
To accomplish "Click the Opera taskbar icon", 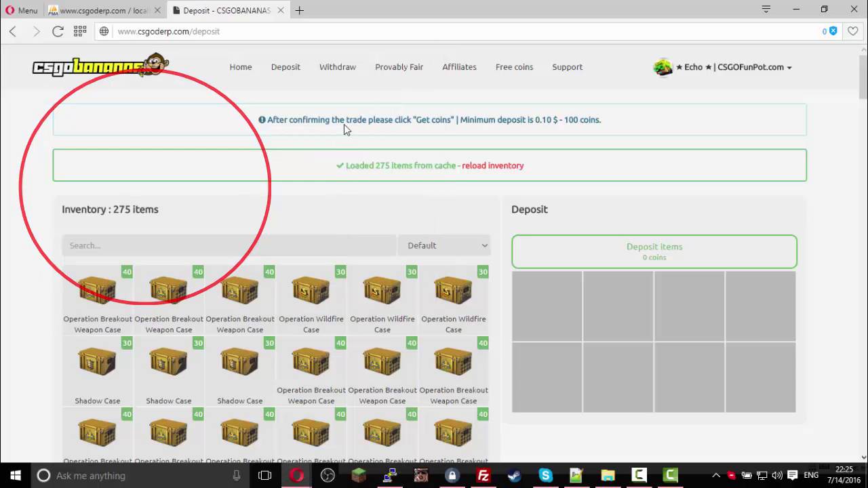I will pyautogui.click(x=296, y=475).
